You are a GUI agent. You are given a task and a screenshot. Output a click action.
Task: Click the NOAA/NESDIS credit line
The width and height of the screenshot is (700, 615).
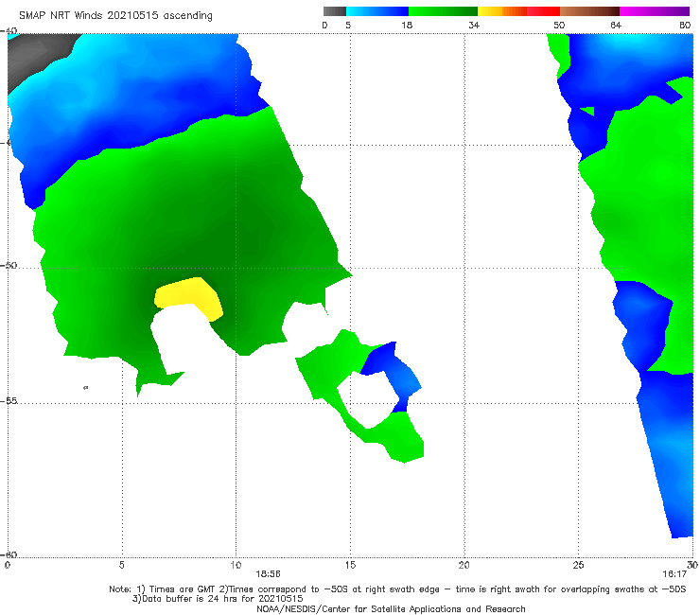391,608
